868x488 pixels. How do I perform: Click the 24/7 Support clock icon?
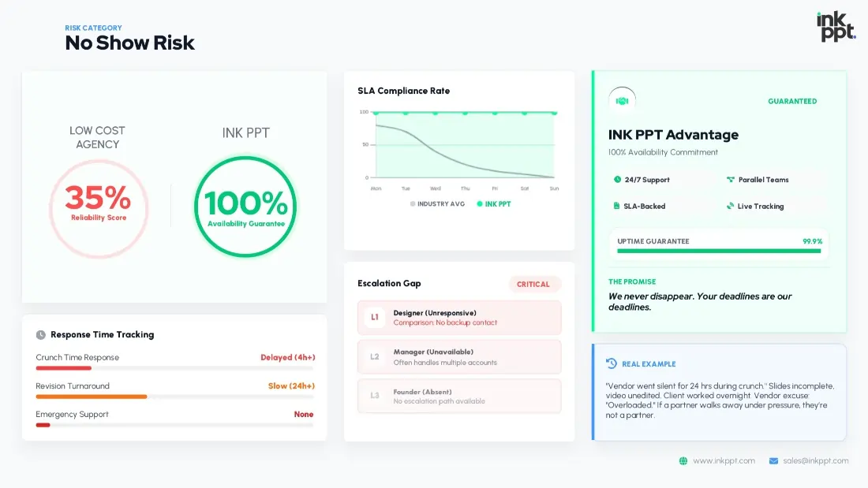click(x=617, y=179)
